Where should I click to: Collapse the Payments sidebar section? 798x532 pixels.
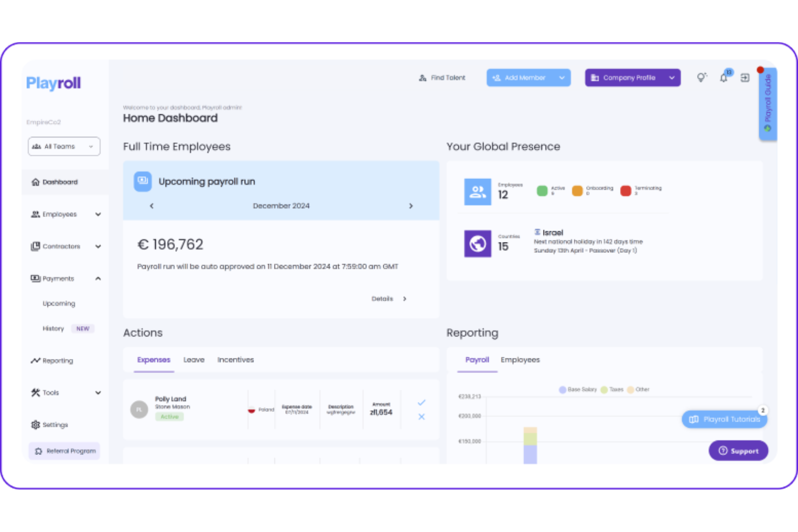click(98, 278)
